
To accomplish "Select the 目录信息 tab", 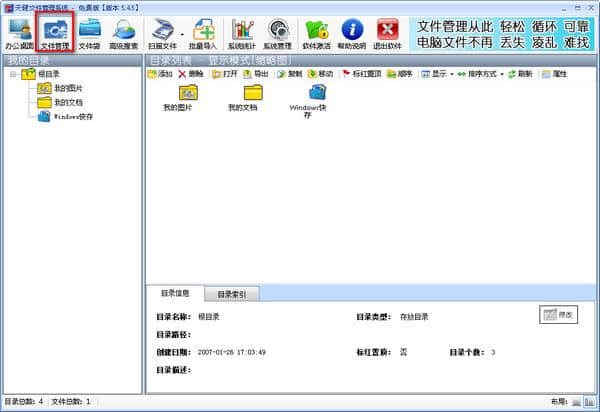I will point(174,294).
